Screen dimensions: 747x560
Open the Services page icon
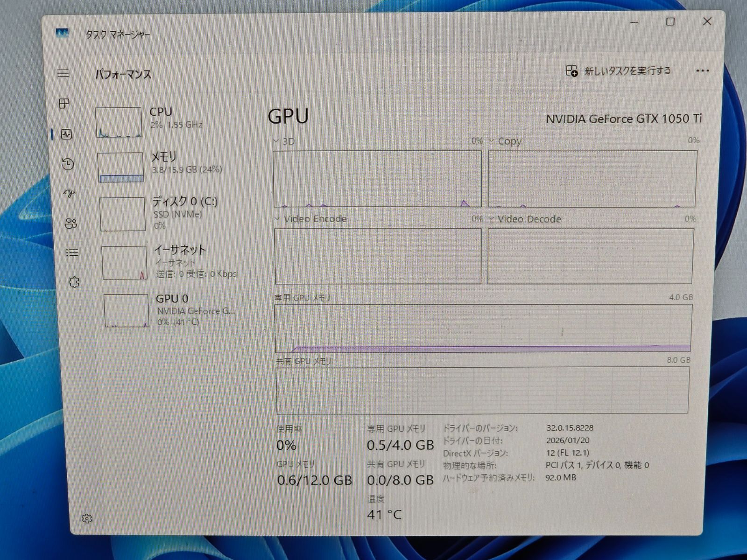[x=74, y=282]
